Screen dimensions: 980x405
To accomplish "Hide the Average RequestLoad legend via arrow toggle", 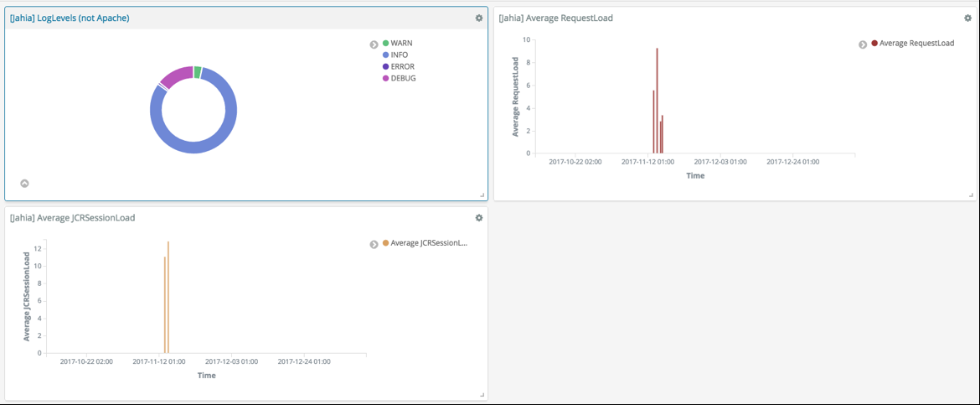I will tap(863, 44).
